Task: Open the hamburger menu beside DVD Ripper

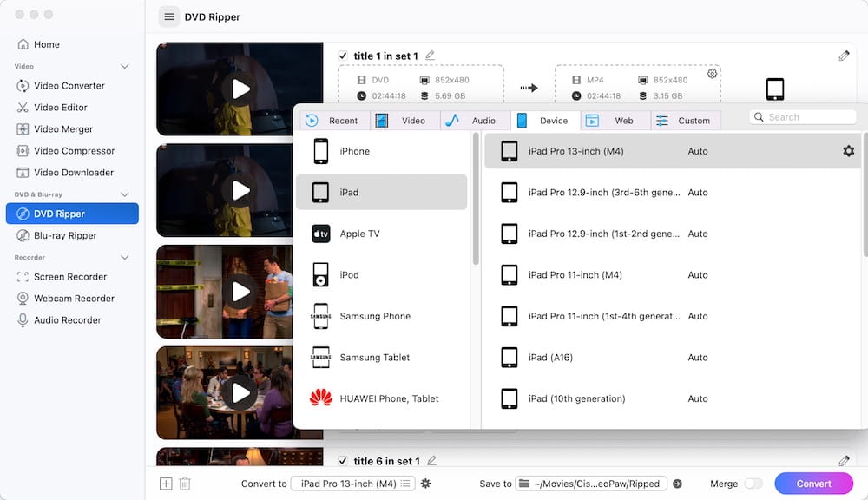Action: point(169,17)
